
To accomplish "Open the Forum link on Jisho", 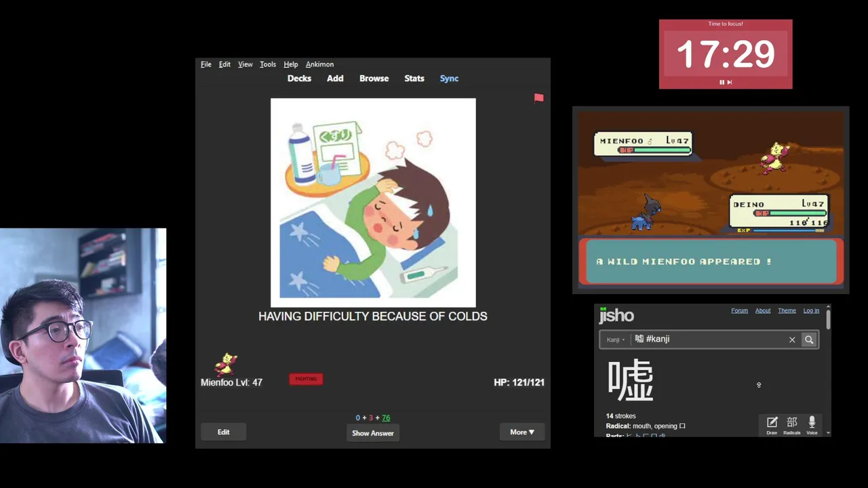I will [x=739, y=310].
